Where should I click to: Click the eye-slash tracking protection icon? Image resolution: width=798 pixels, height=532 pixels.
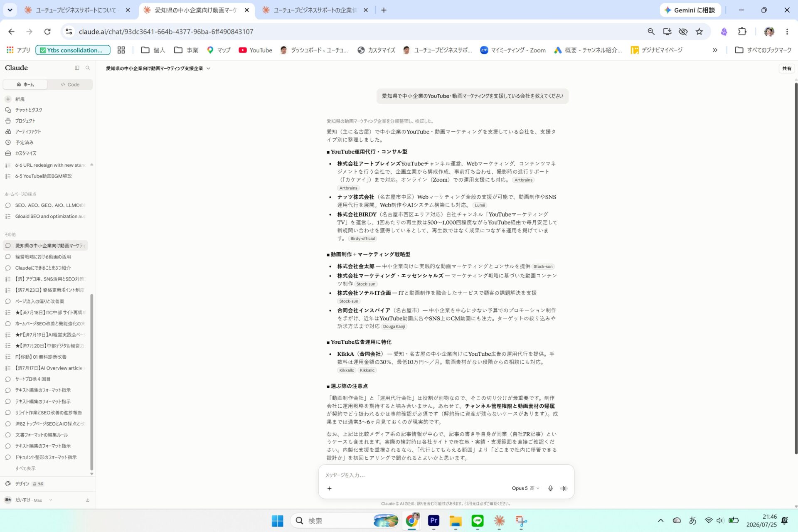[x=683, y=32]
